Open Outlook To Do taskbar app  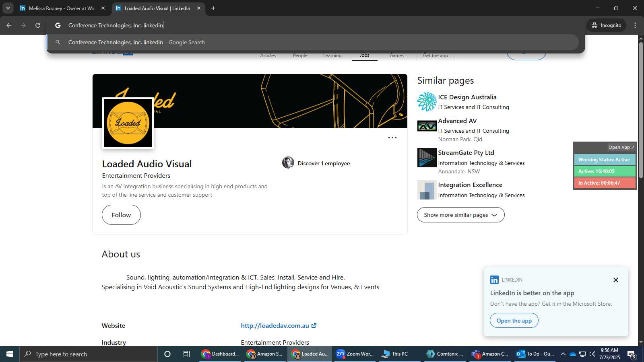535,354
